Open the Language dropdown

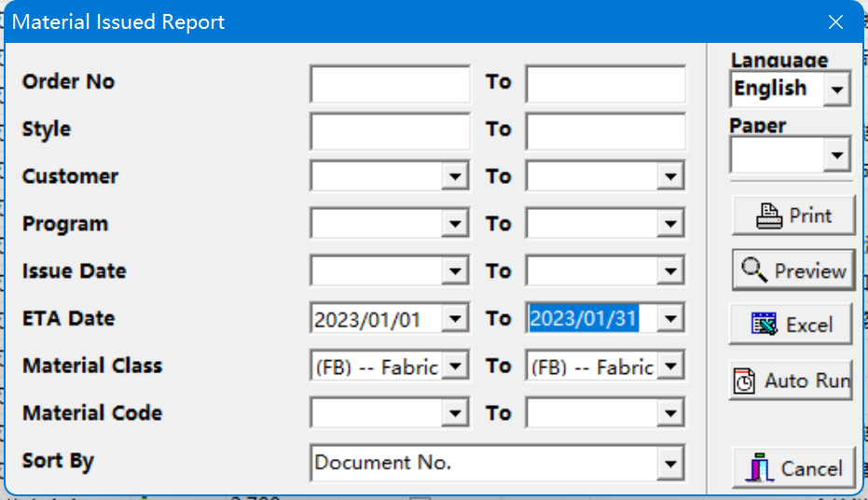pyautogui.click(x=837, y=90)
